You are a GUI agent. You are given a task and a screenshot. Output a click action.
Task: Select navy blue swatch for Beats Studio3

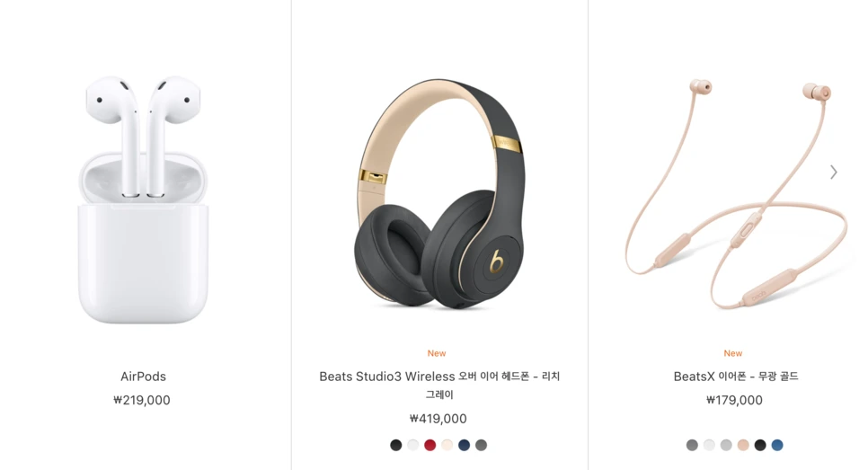click(x=464, y=445)
